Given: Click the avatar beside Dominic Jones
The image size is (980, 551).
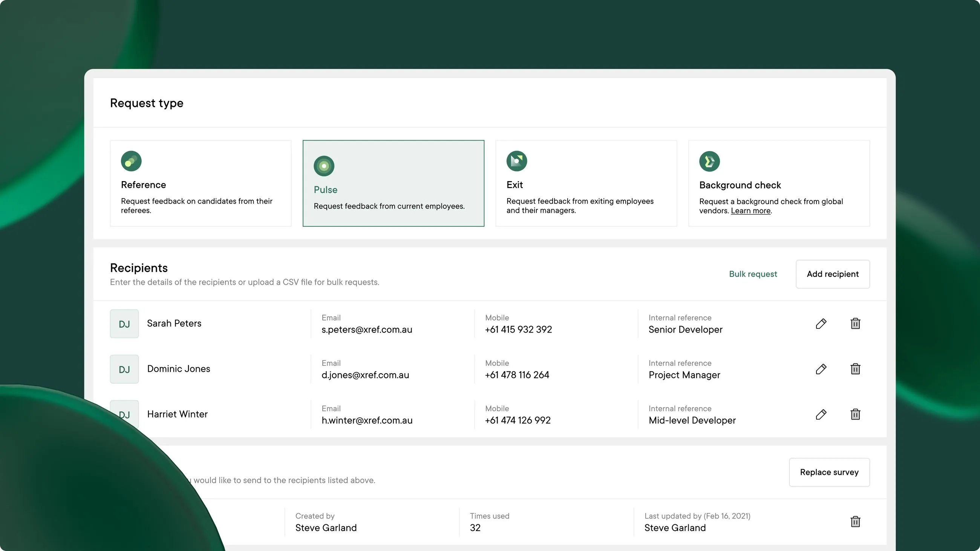Looking at the screenshot, I should tap(124, 369).
